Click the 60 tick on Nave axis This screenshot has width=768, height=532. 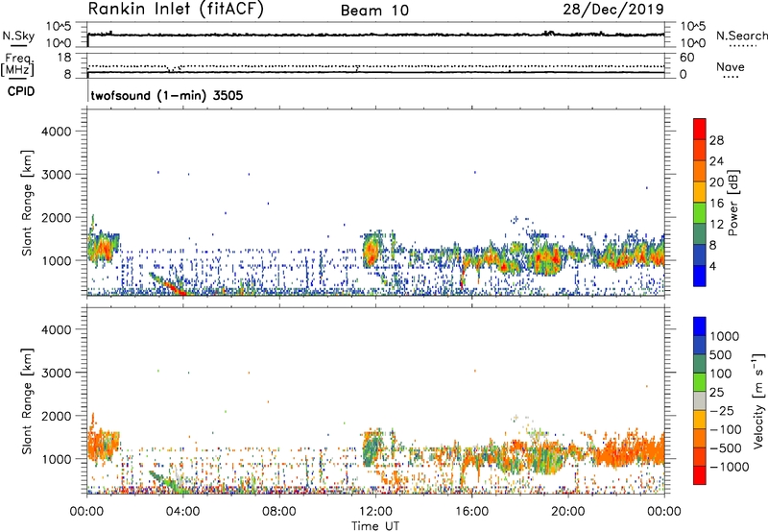[x=686, y=58]
